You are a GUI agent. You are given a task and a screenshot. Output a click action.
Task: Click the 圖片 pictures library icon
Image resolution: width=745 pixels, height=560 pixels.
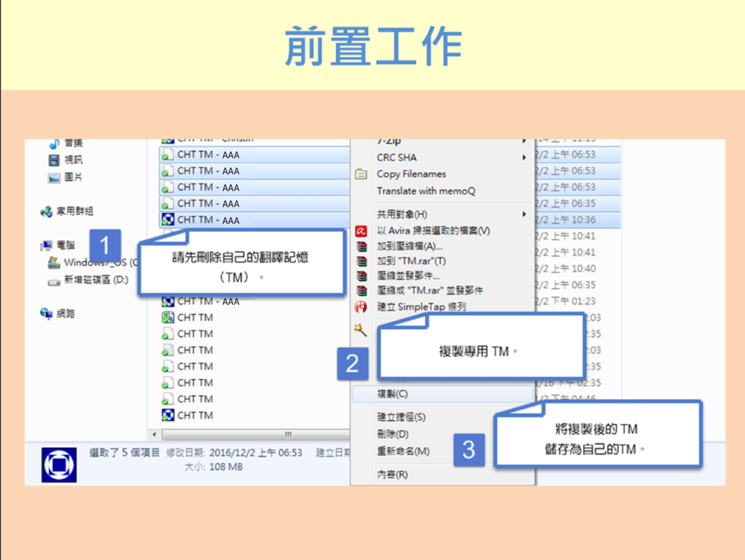pyautogui.click(x=55, y=177)
